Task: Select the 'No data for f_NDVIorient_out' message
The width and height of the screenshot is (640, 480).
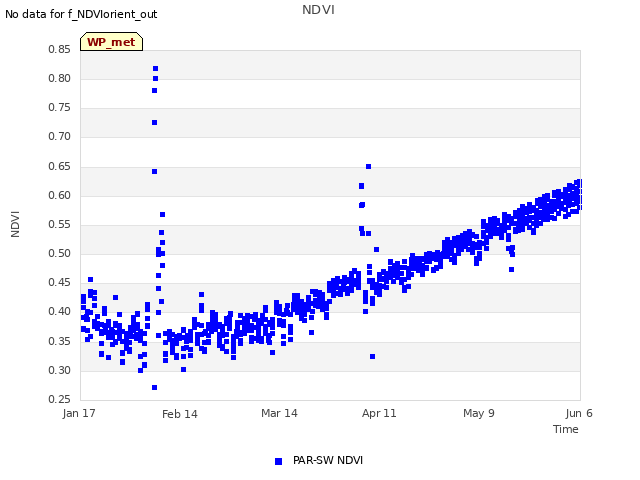Action: tap(81, 14)
